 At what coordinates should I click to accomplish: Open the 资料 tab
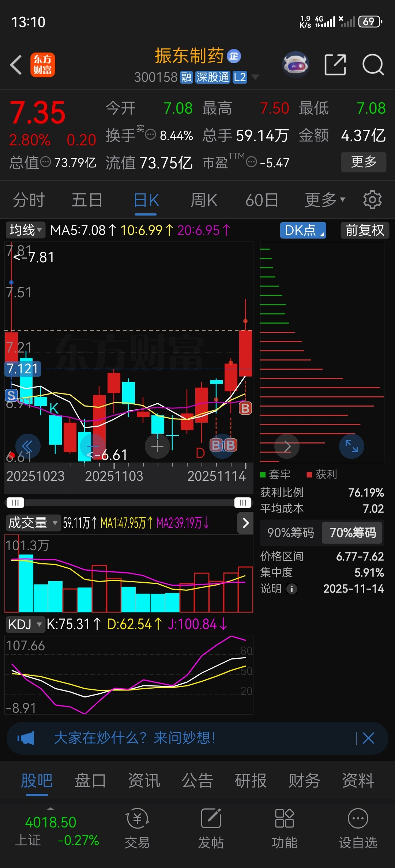tap(358, 781)
